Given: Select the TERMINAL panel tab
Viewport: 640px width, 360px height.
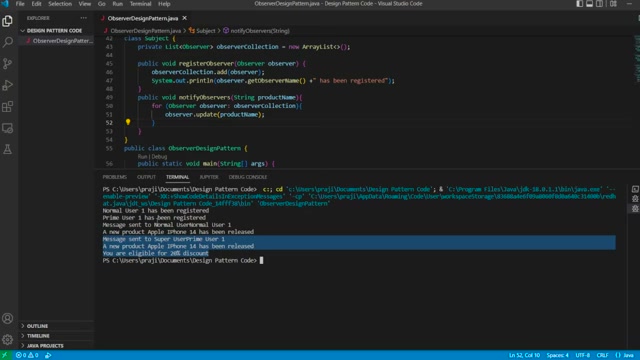Looking at the screenshot, I should pos(177,177).
